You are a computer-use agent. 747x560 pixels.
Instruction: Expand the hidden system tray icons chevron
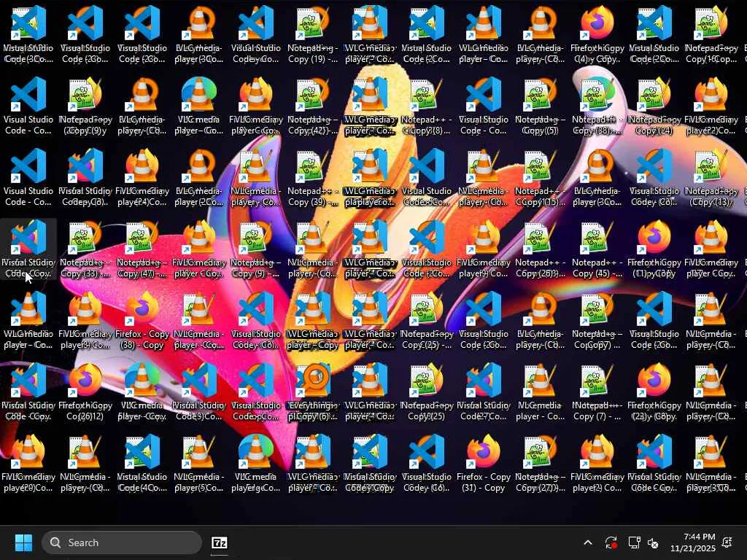588,542
